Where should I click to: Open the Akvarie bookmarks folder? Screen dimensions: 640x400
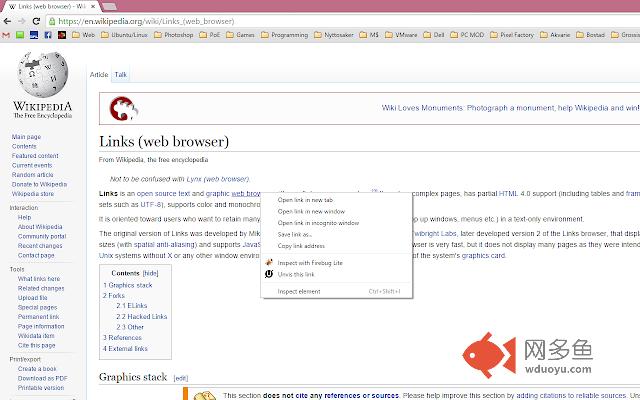tap(555, 35)
